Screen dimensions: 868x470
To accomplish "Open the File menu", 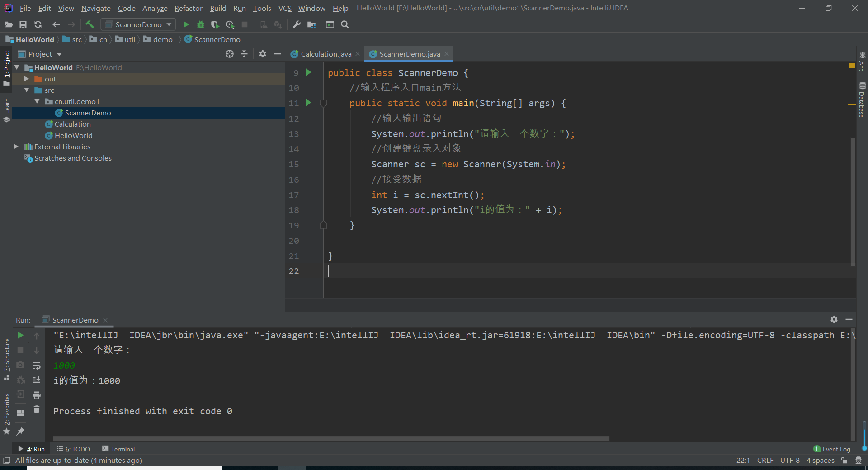I will click(x=25, y=8).
